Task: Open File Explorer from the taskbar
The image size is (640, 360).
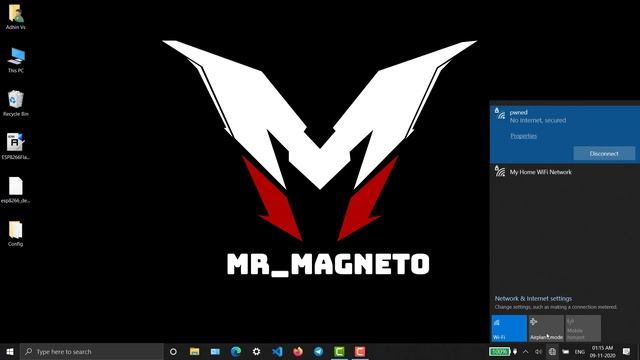Action: click(x=194, y=351)
